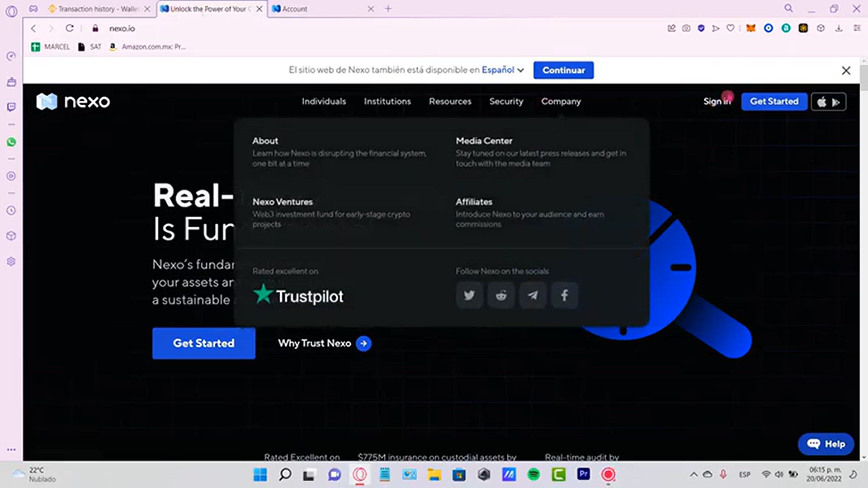
Task: Open MetaMask fox extension icon
Action: tap(750, 28)
